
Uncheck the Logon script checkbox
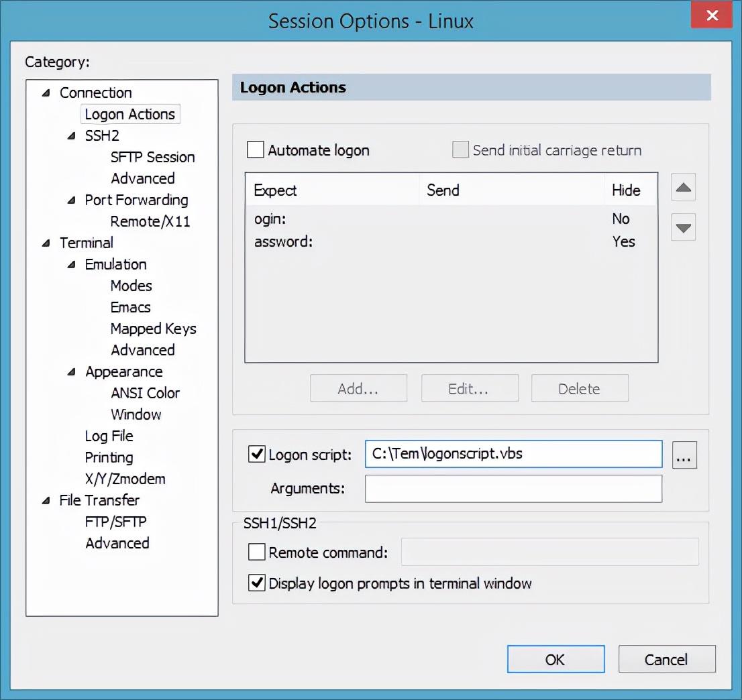(x=256, y=454)
